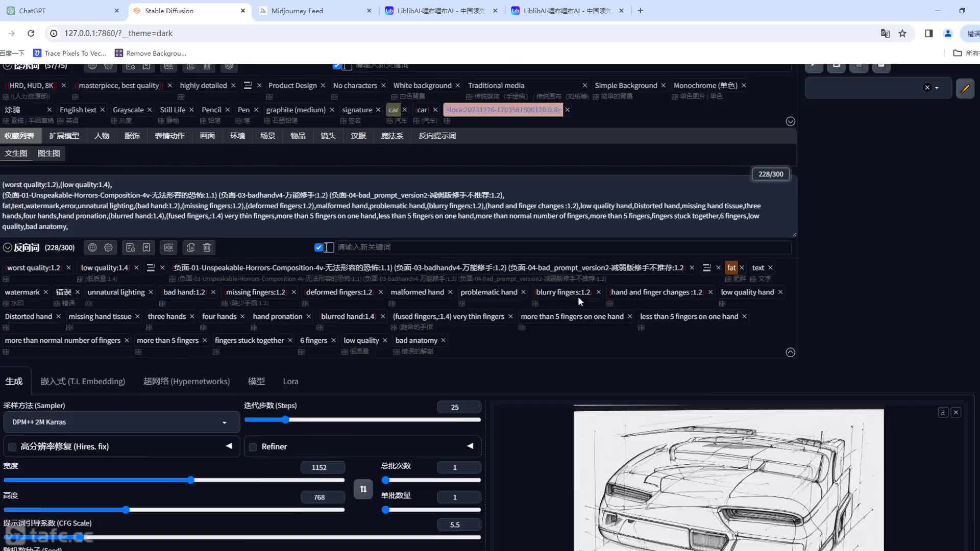Click the 'Trace Pixels To Vec...' bookmark
The height and width of the screenshot is (551, 980).
coord(70,53)
